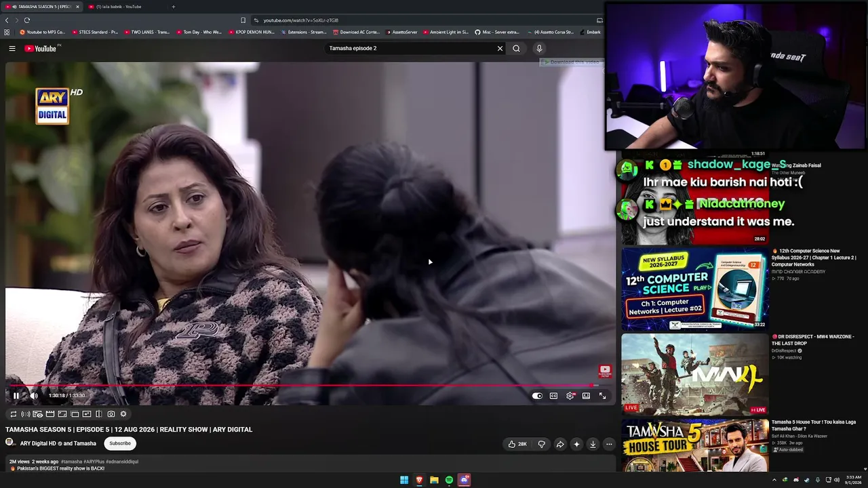
Task: Open the 'DR DISRESPECT - MW4 WARZONE' title
Action: click(812, 340)
